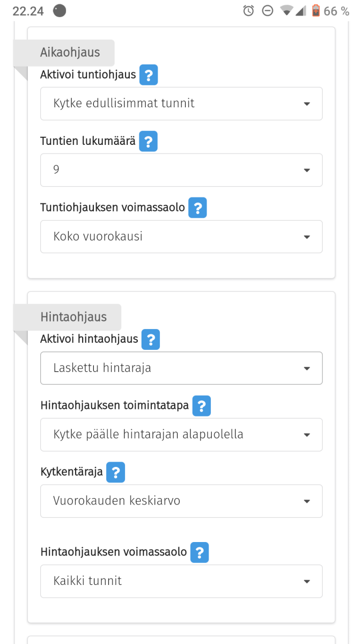
Task: Tap the battery status icon
Action: click(316, 11)
